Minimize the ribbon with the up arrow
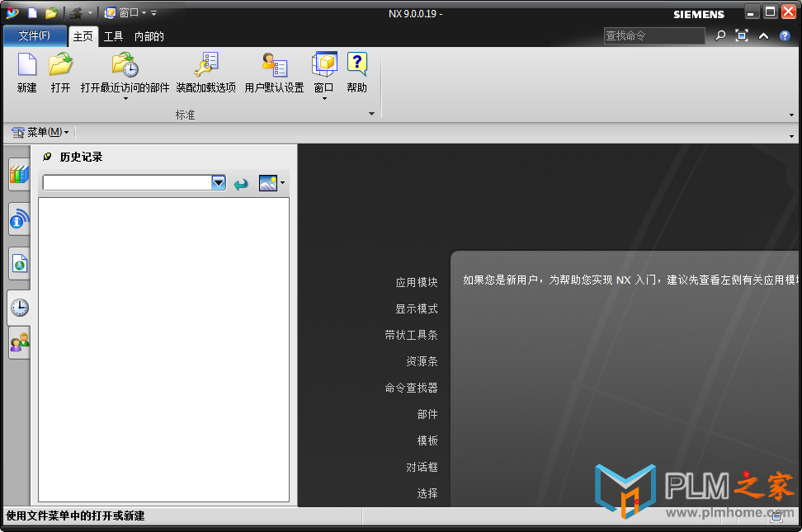Viewport: 802px width, 532px height. 764,35
